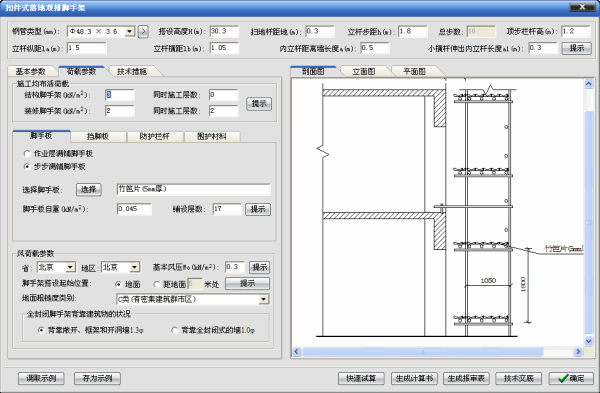Screen dimensions: 600x393
Task: Switch to the 荷载参数 tab
Action: [81, 71]
